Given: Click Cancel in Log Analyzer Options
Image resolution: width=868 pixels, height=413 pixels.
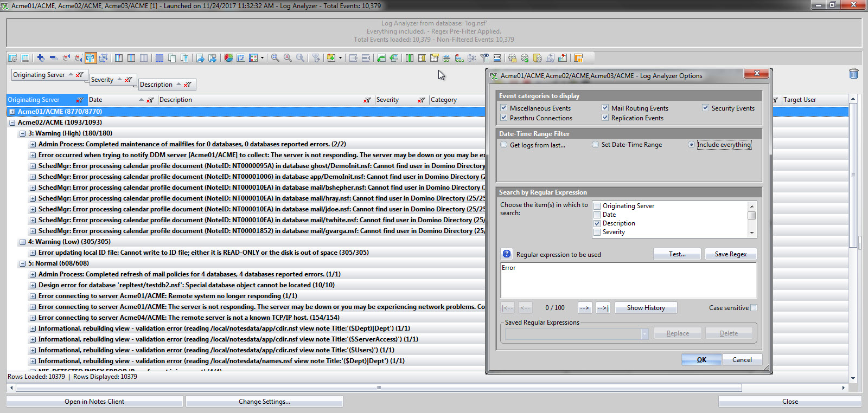Looking at the screenshot, I should pos(742,359).
